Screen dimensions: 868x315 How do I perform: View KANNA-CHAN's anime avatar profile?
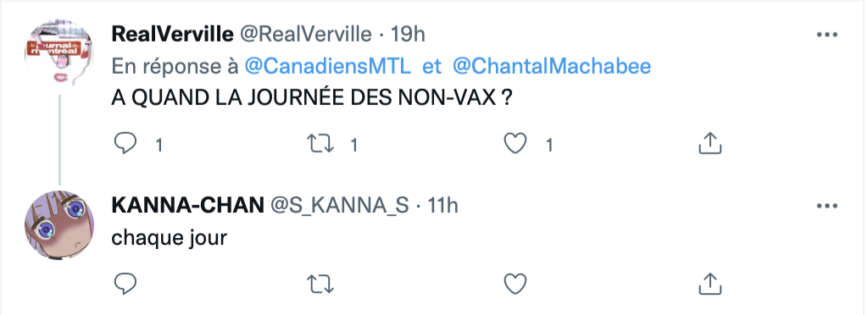click(59, 225)
